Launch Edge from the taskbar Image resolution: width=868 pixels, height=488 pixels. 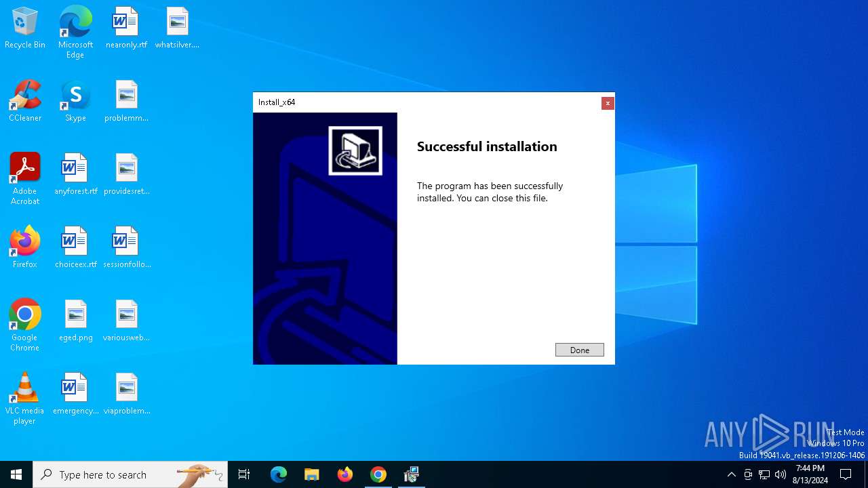279,474
